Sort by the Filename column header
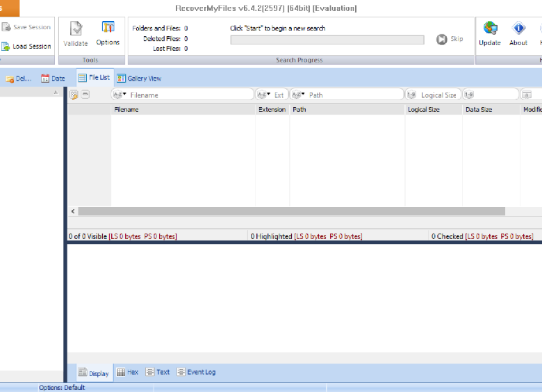 pos(183,110)
